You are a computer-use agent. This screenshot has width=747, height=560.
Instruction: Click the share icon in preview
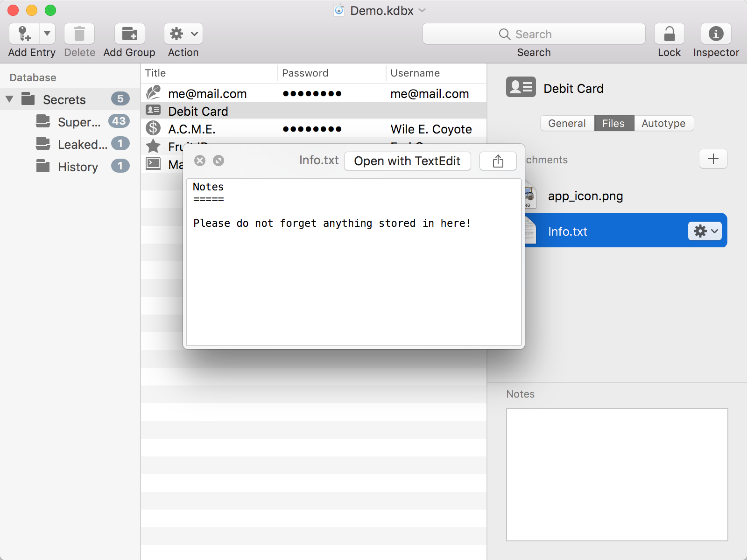(498, 161)
